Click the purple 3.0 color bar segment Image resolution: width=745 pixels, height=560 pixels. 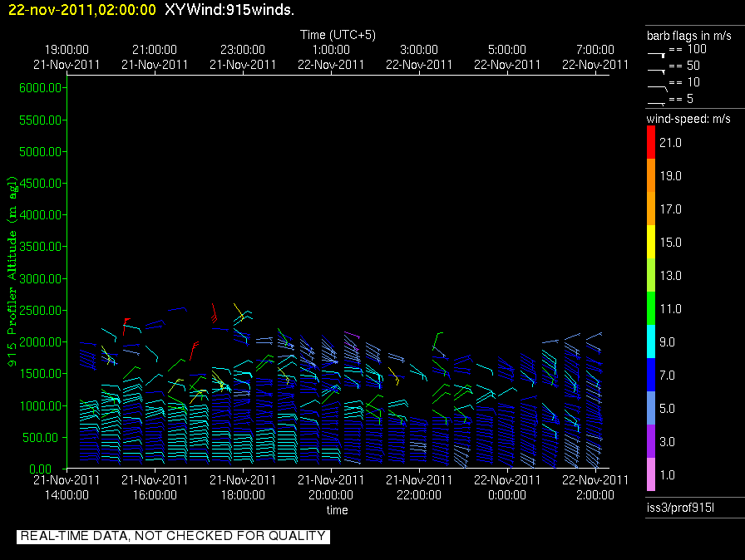(x=651, y=441)
